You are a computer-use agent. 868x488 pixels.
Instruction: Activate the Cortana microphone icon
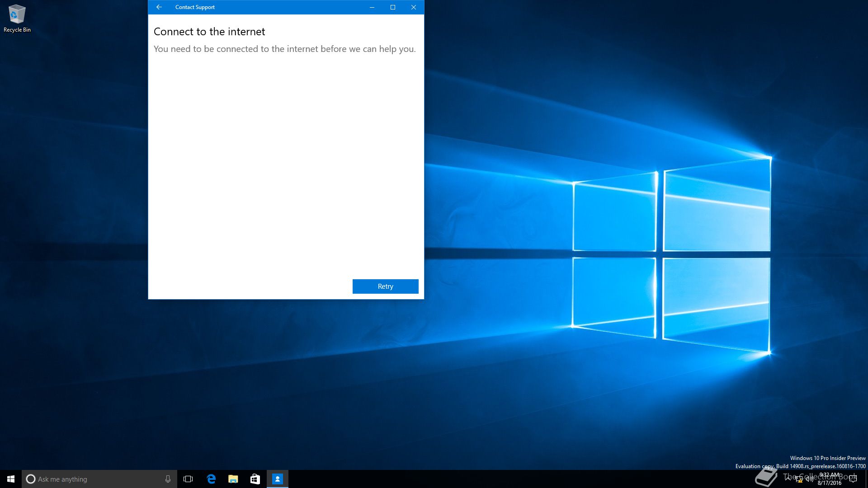(168, 479)
